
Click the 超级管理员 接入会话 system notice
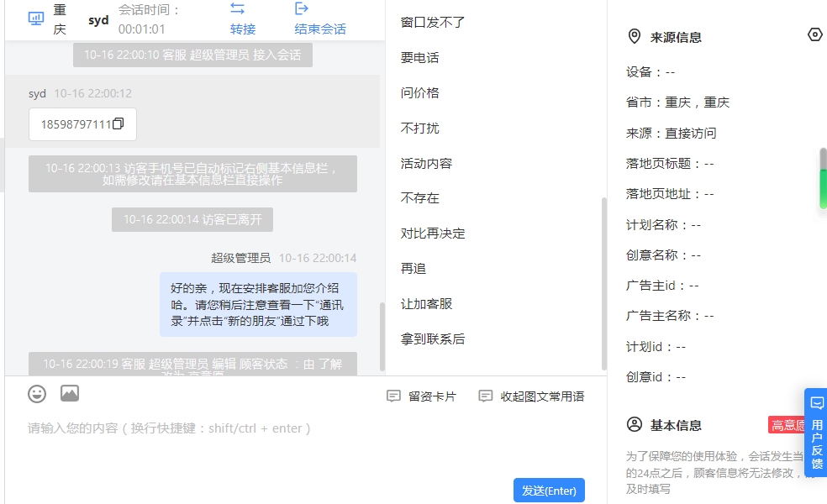point(192,55)
